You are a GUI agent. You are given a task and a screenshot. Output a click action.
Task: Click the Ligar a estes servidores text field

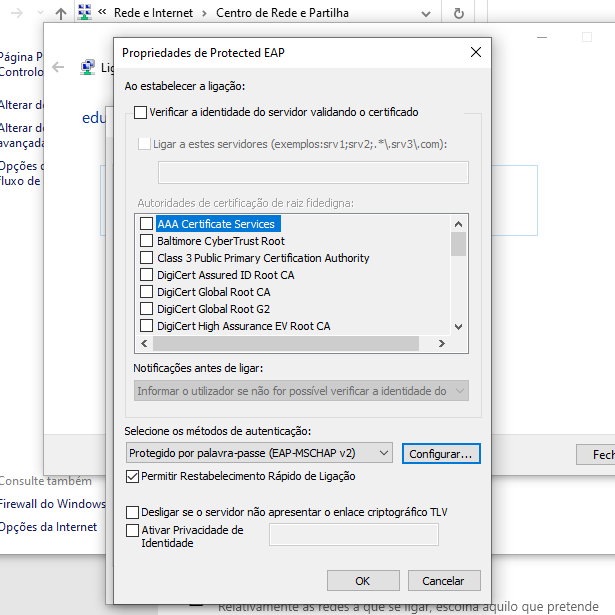[313, 172]
